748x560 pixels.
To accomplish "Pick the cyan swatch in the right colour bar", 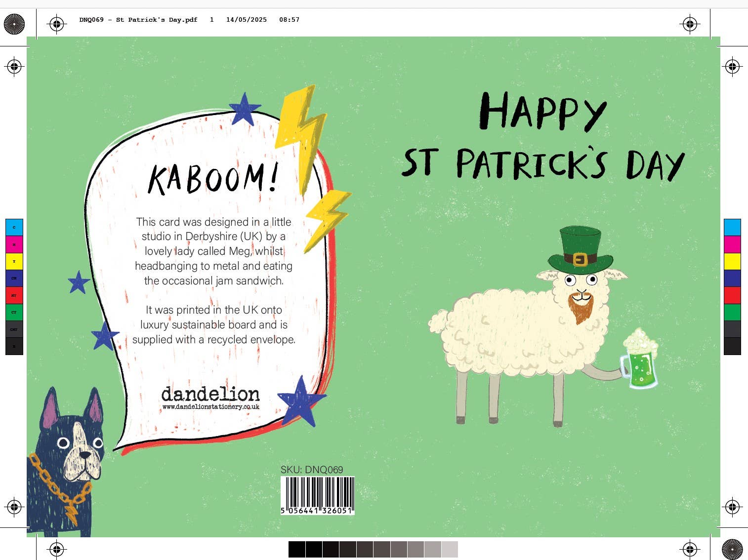I will (x=732, y=228).
